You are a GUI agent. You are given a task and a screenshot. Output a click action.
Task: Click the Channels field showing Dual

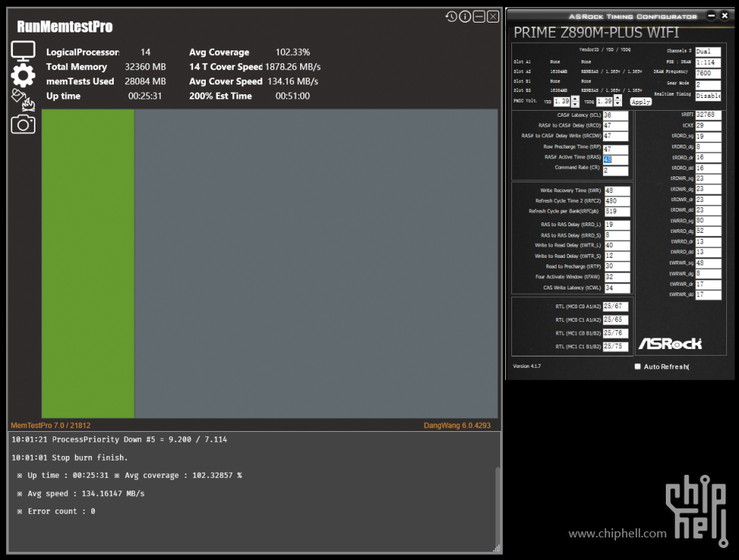pos(708,51)
